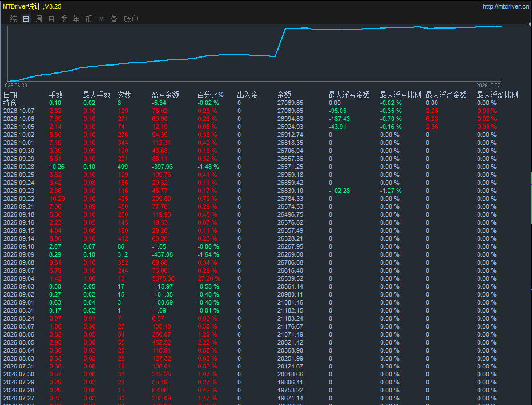This screenshot has width=532, height=405.
Task: Click the 日期 column header
Action: [10, 95]
